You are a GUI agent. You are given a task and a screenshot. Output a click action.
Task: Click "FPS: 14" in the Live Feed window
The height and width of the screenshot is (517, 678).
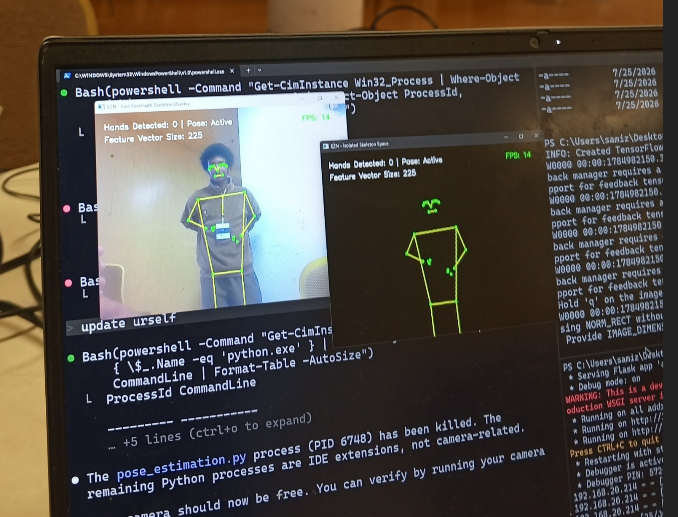[316, 117]
